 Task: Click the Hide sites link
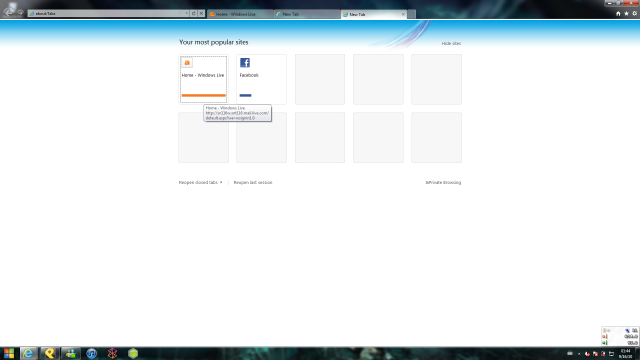(x=451, y=43)
